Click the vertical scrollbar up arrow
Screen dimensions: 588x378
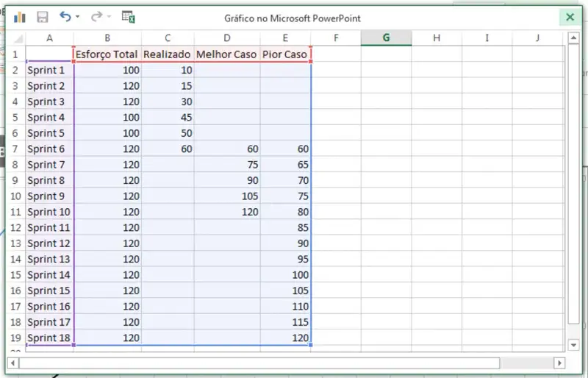pyautogui.click(x=573, y=38)
